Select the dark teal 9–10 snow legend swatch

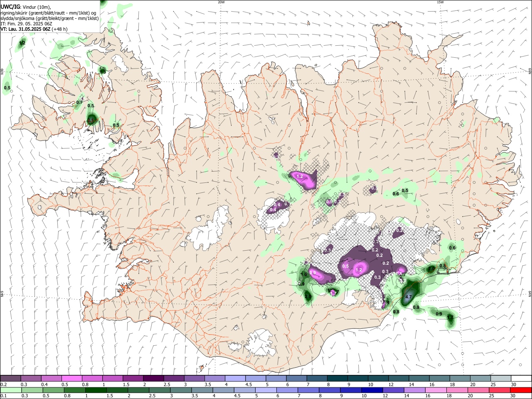[x=357, y=379]
